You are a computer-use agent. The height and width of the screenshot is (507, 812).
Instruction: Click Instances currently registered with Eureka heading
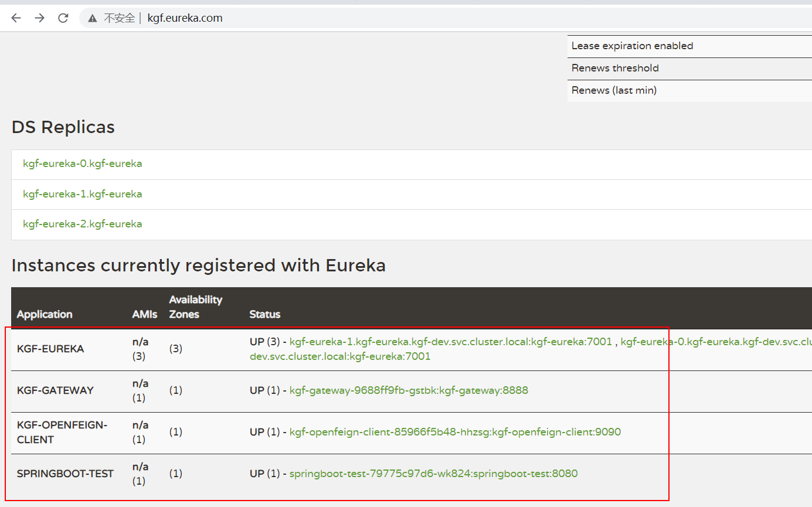[x=199, y=266]
